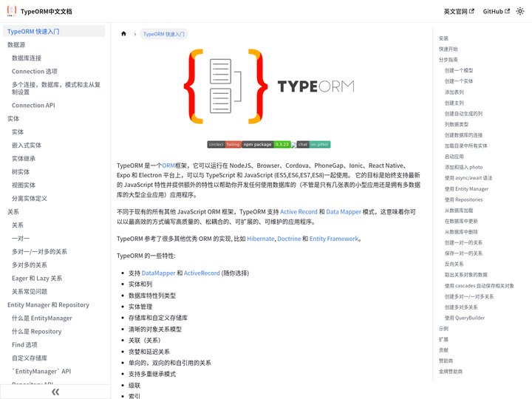Toggle the light/dark theme sun icon
532x399 pixels.
coord(519,11)
